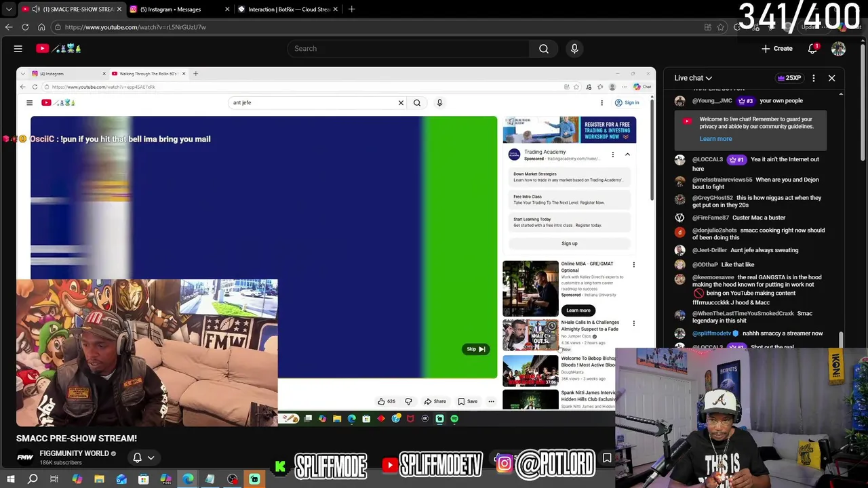Open a new tab in outer browser
Screen dimensions: 868x488
click(351, 9)
